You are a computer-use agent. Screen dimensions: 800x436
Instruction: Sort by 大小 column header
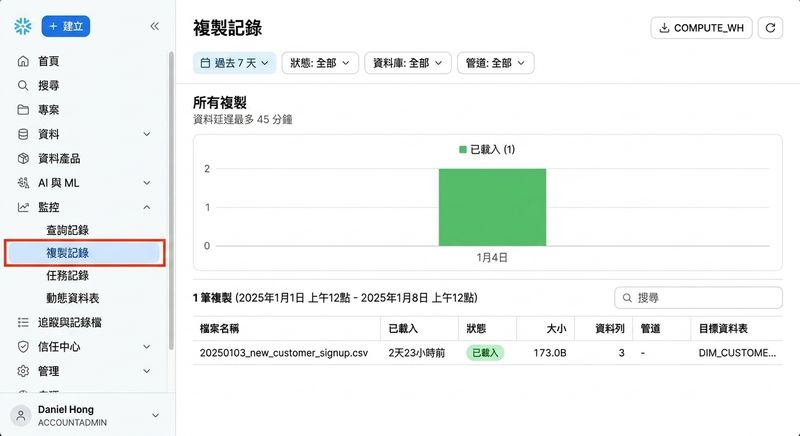point(556,329)
